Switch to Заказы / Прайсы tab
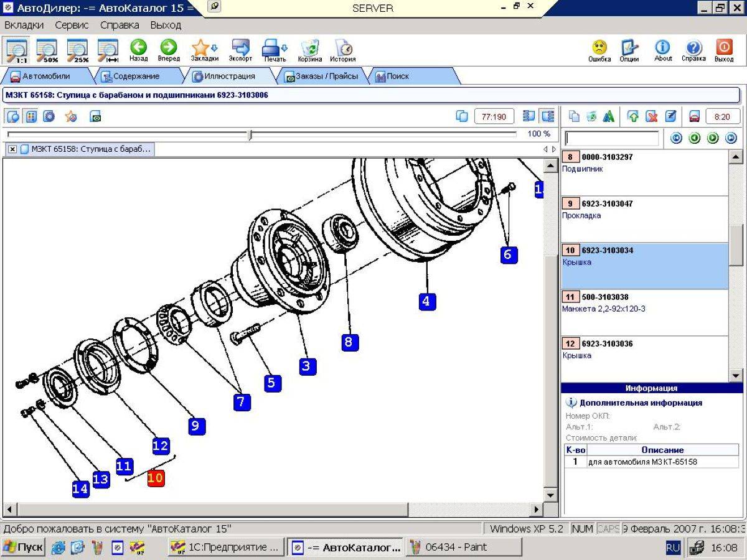The image size is (747, 560). [322, 77]
